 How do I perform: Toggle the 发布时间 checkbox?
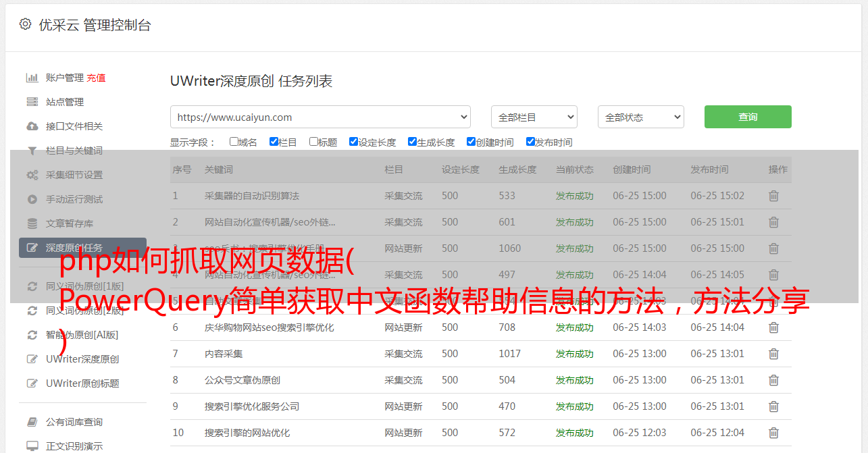click(x=530, y=142)
